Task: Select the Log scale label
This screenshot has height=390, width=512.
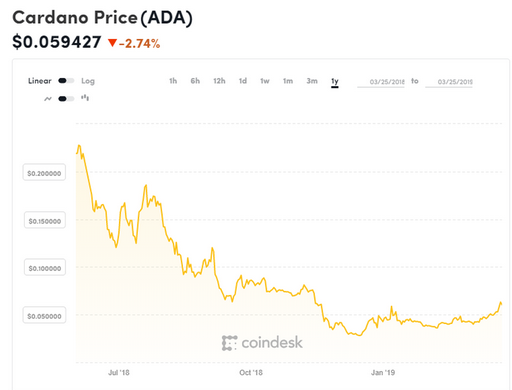Action: pyautogui.click(x=88, y=81)
